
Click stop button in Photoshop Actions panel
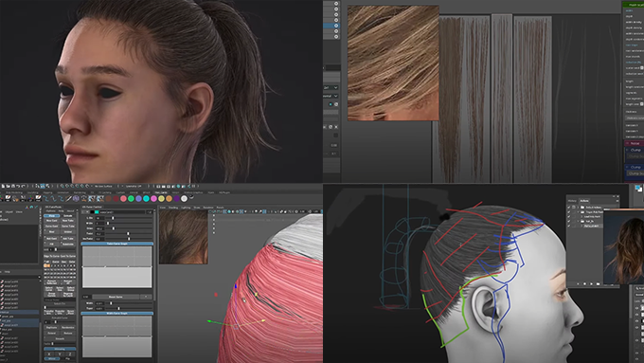[578, 284]
